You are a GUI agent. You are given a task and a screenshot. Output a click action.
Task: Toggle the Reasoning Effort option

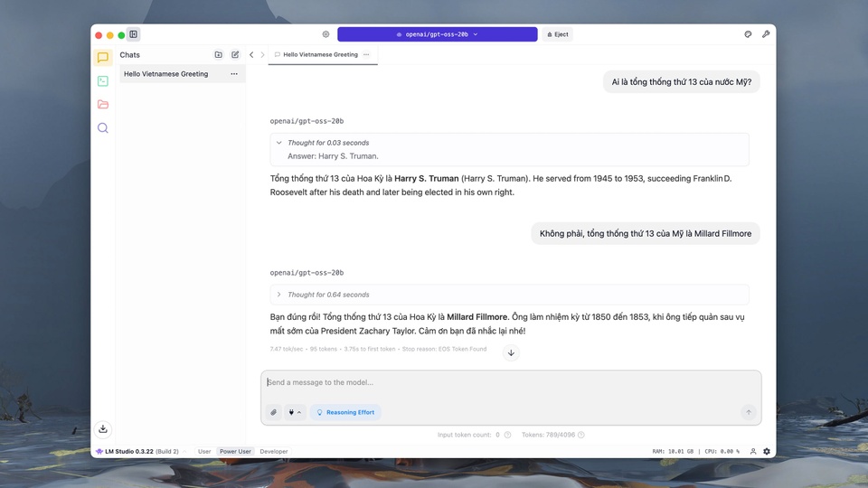click(344, 412)
